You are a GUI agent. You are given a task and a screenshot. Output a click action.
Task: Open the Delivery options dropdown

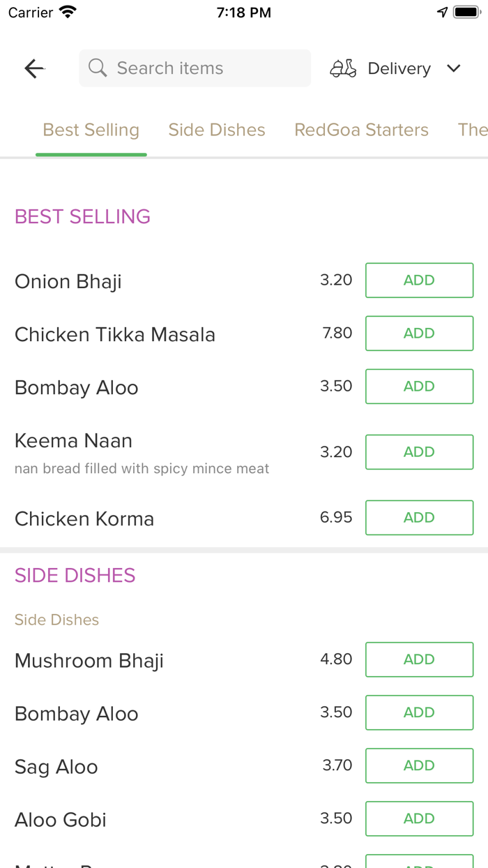point(399,68)
